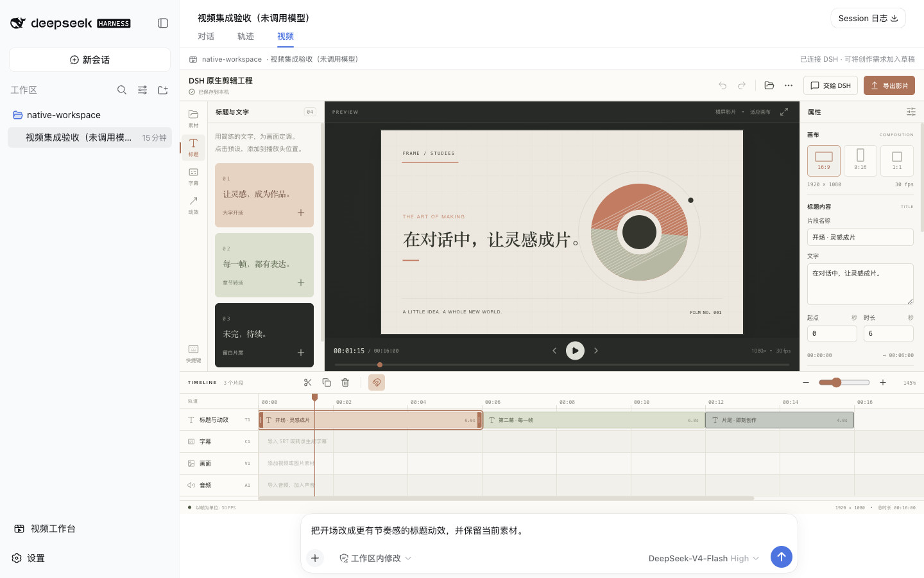Click the preview playback progress bar

[561, 365]
